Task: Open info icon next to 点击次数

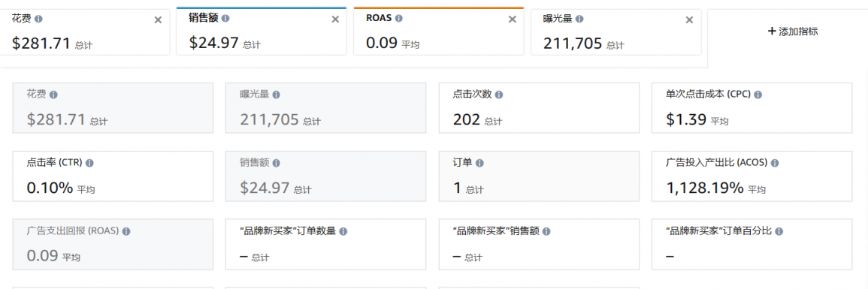Action: pos(499,95)
